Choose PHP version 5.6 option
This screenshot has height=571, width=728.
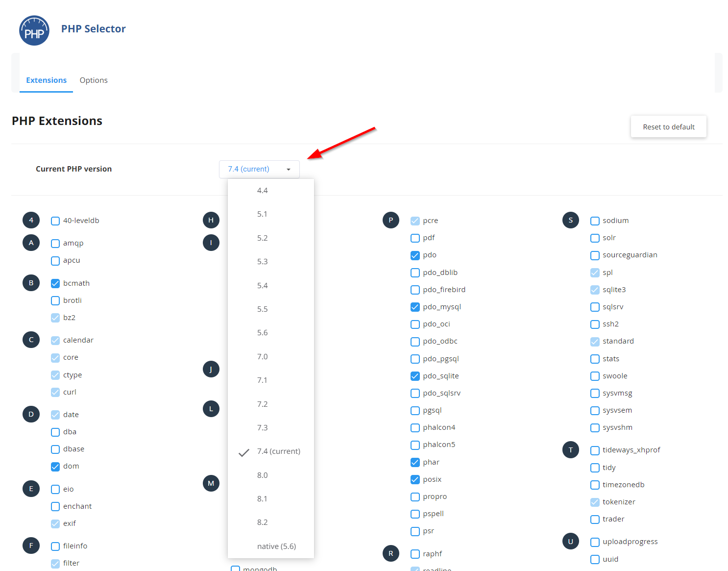[271, 333]
